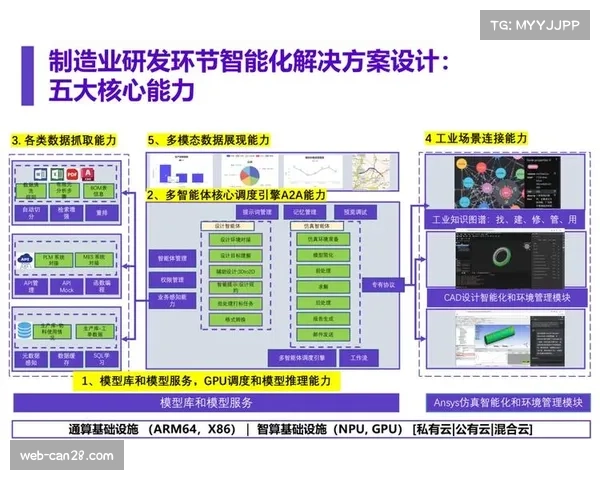
Task: Click the SQL学习 block
Action: 102,359
